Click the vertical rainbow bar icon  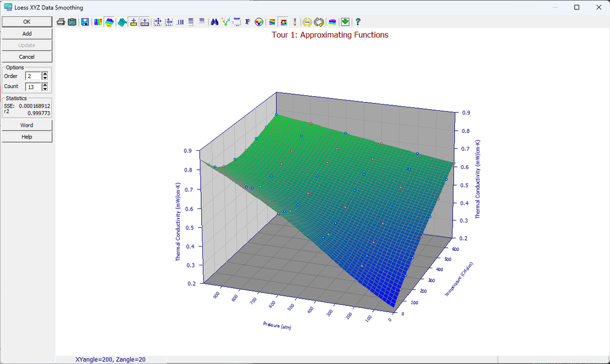[294, 22]
